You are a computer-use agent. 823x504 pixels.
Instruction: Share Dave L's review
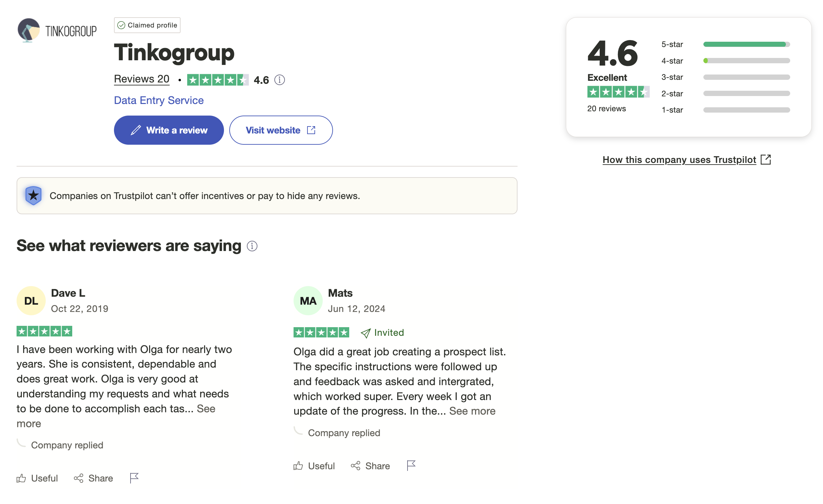click(x=93, y=478)
